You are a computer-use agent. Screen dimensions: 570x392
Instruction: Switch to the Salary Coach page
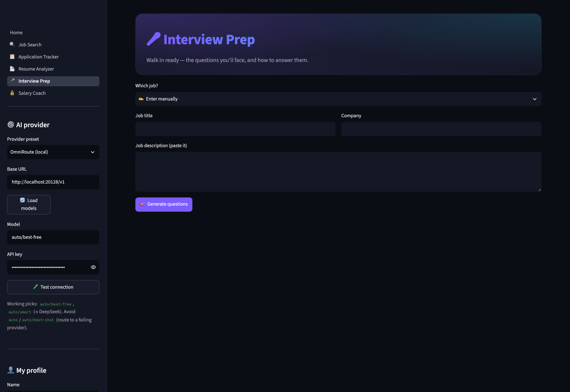pyautogui.click(x=53, y=93)
